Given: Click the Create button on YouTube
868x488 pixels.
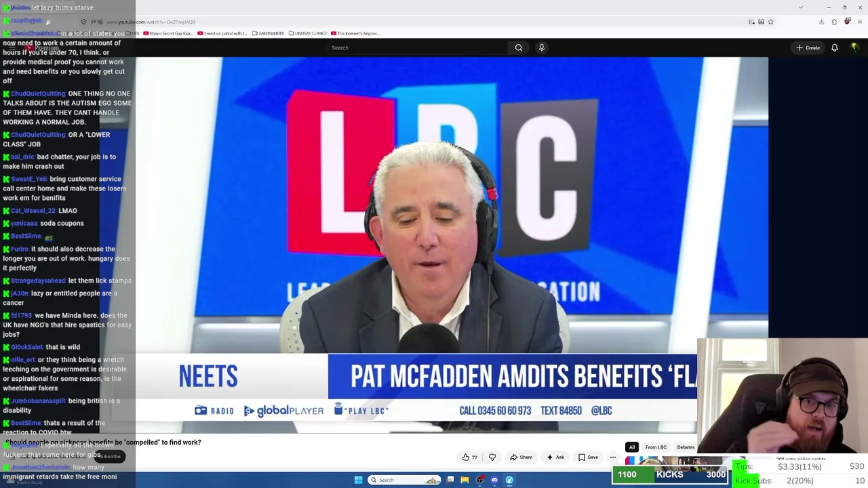Looking at the screenshot, I should [808, 47].
